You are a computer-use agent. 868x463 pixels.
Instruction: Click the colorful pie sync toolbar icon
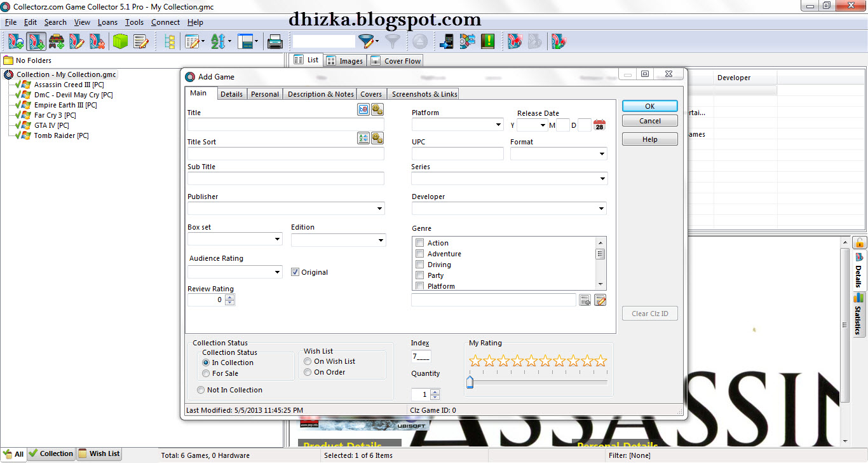[467, 41]
